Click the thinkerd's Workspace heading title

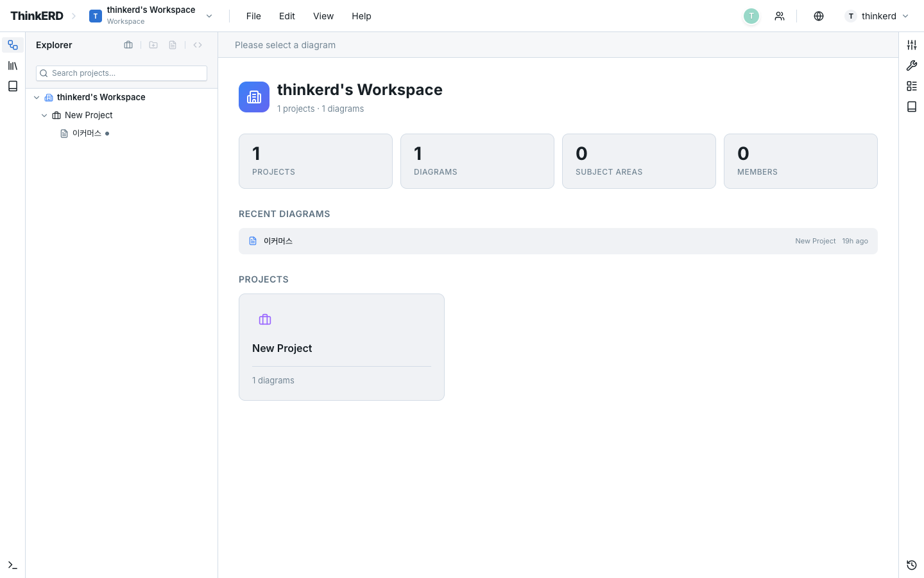pyautogui.click(x=360, y=90)
